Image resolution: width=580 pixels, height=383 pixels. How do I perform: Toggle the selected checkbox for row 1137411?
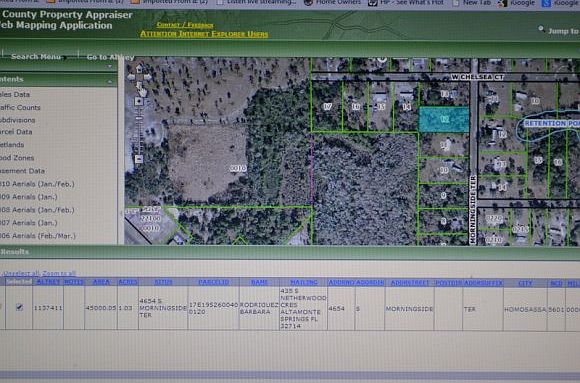click(x=19, y=307)
